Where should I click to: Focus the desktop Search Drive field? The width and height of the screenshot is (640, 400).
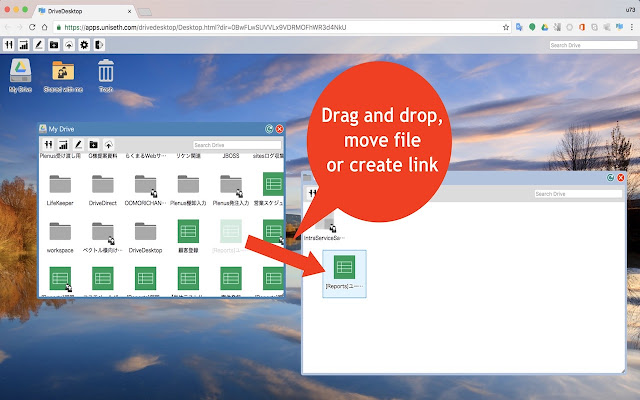pos(593,45)
